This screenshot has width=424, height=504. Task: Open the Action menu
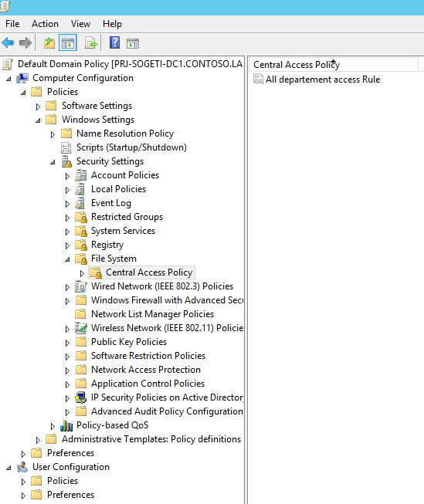[x=45, y=24]
